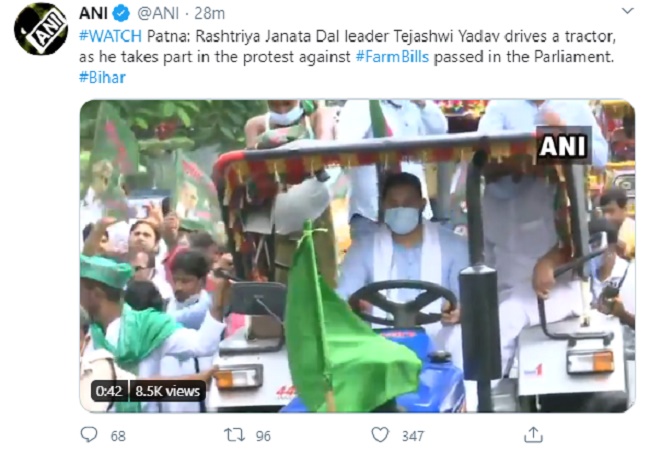View the 96 retweets count
Screen dimensions: 650x453
click(x=263, y=436)
